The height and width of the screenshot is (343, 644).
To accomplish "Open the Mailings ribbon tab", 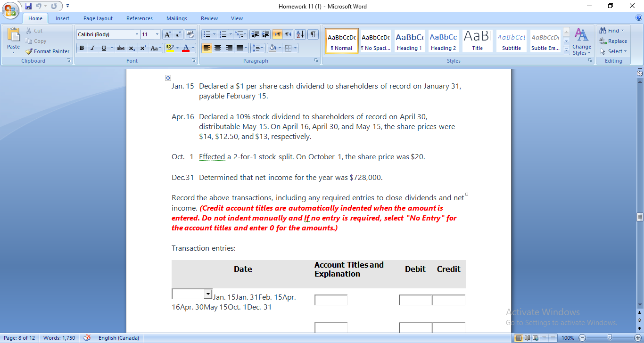I will tap(176, 18).
